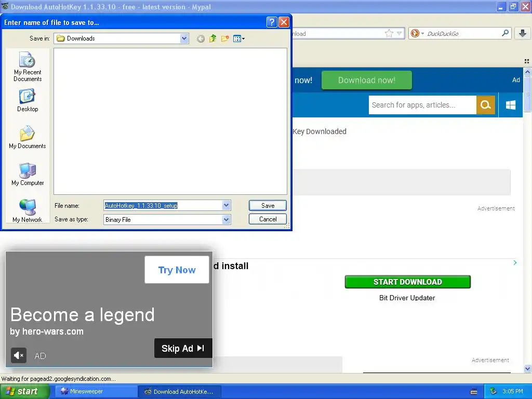Screen dimensions: 532x399
Task: Click the system tray safely remove icon
Action: [x=493, y=391]
